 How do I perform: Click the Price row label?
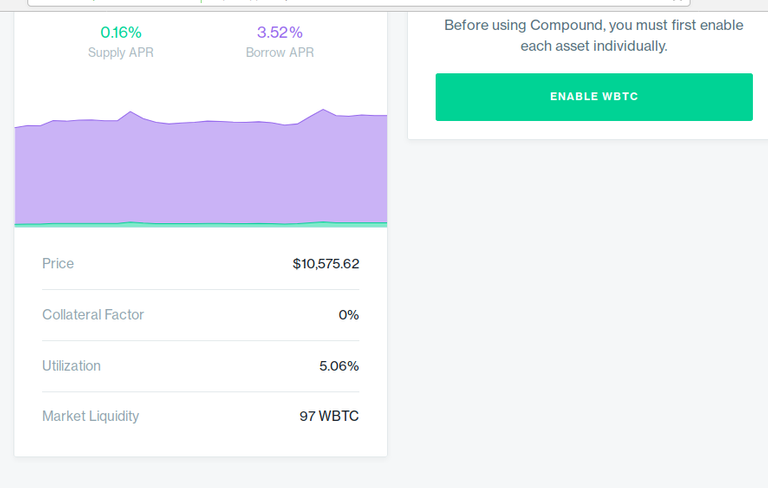point(58,264)
